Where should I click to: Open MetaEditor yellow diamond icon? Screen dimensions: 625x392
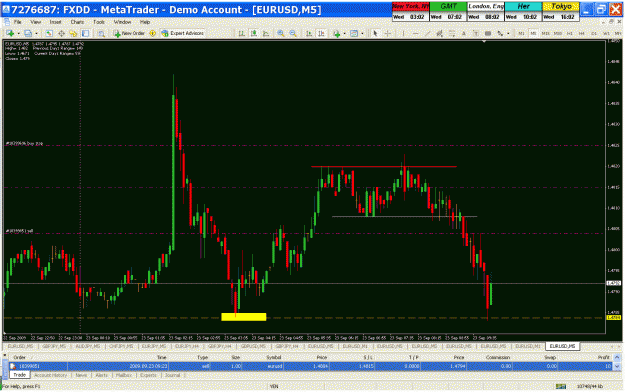coord(152,33)
